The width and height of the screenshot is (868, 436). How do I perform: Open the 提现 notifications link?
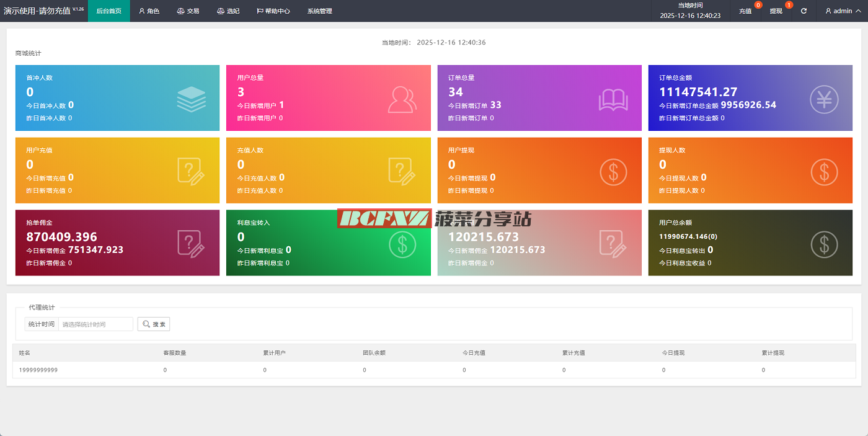pyautogui.click(x=776, y=11)
